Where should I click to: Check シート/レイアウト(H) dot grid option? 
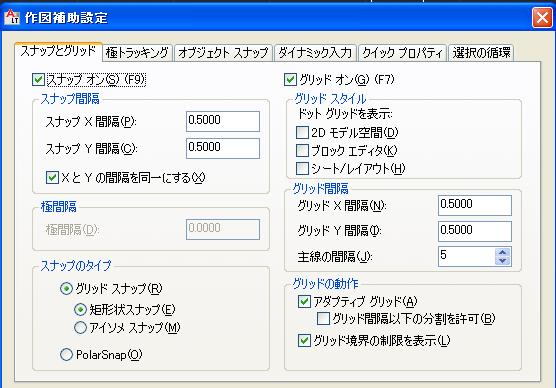(x=302, y=168)
